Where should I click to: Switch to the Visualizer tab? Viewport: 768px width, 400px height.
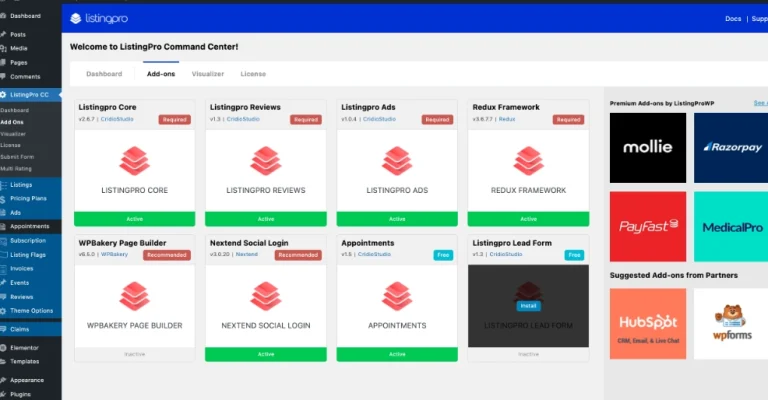(208, 74)
